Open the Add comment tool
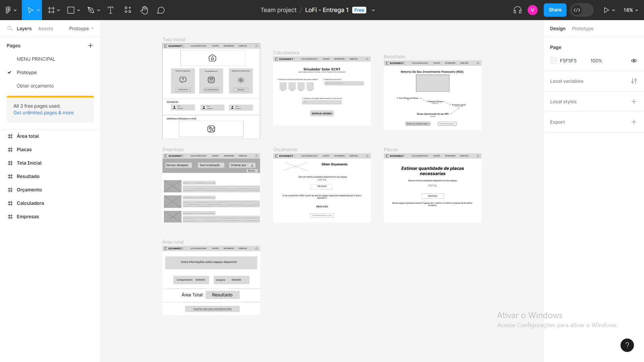This screenshot has width=644, height=362. pyautogui.click(x=161, y=10)
